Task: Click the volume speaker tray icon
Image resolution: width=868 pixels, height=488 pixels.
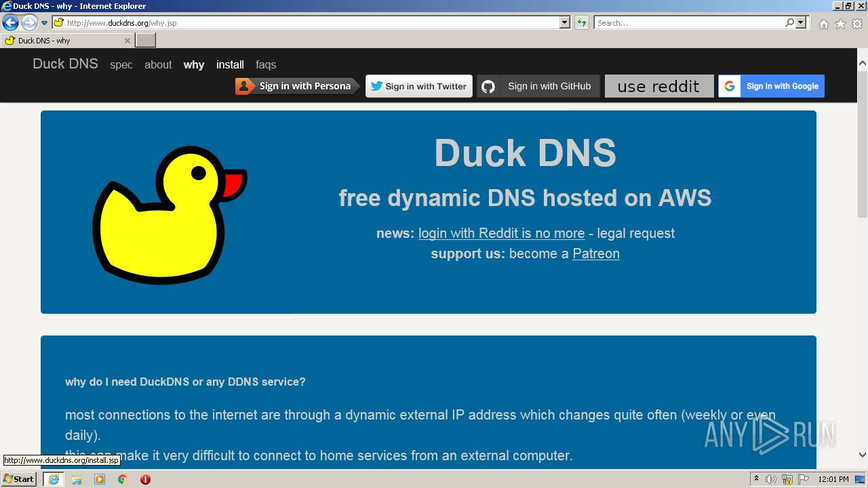Action: click(771, 479)
